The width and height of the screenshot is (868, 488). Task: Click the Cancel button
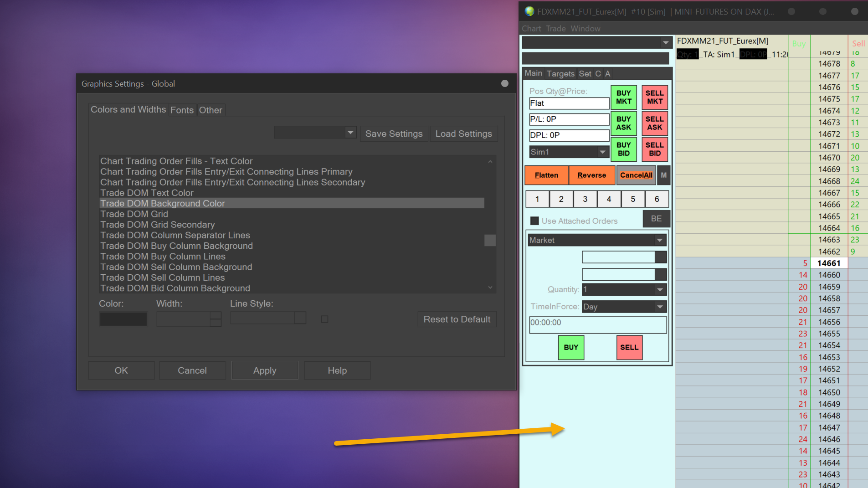click(192, 370)
